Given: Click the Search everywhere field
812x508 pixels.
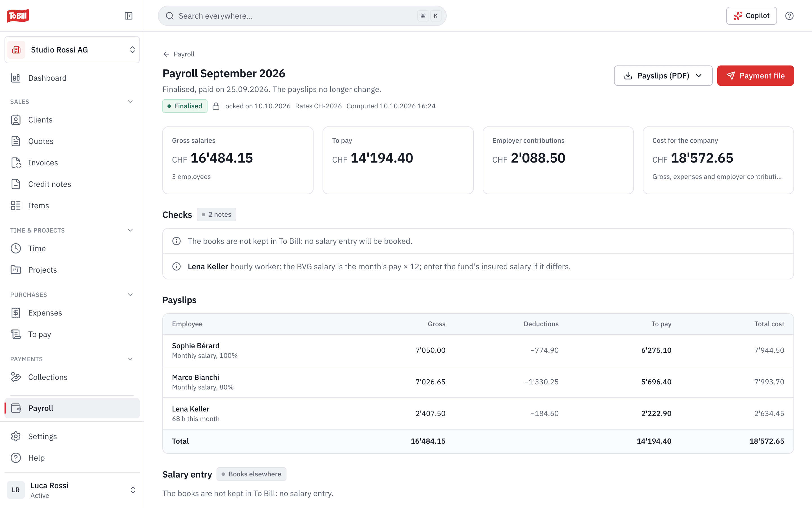Looking at the screenshot, I should (302, 16).
